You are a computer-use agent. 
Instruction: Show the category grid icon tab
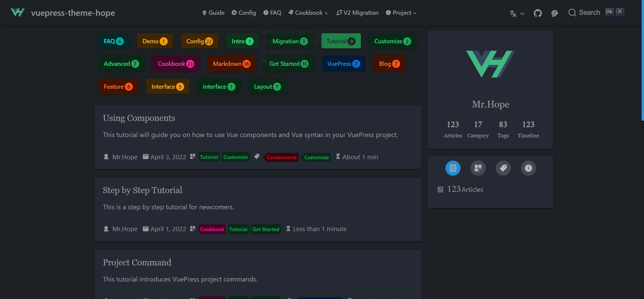[478, 168]
